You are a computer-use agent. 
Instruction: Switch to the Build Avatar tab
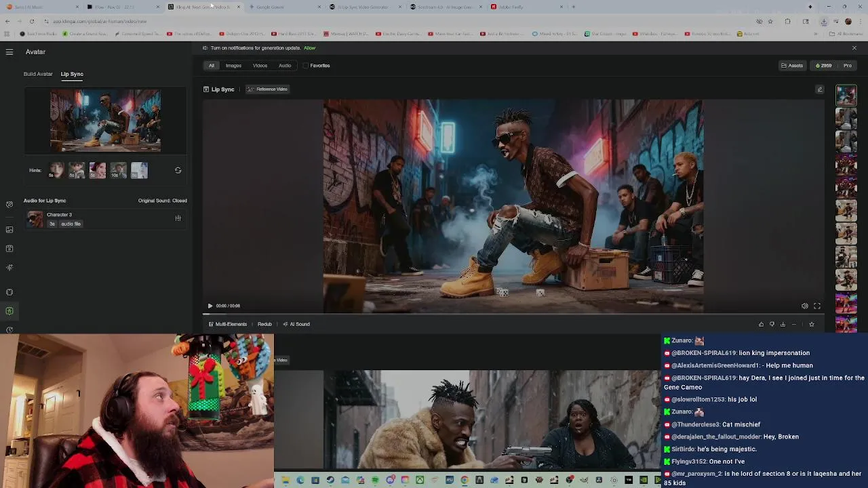coord(38,74)
